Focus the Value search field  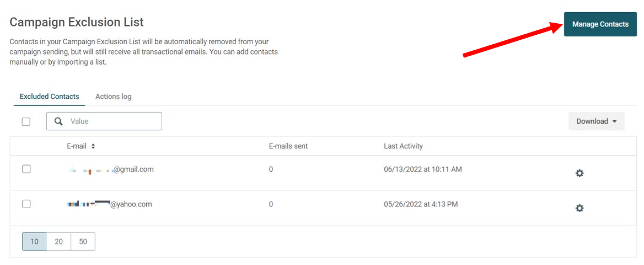[104, 121]
